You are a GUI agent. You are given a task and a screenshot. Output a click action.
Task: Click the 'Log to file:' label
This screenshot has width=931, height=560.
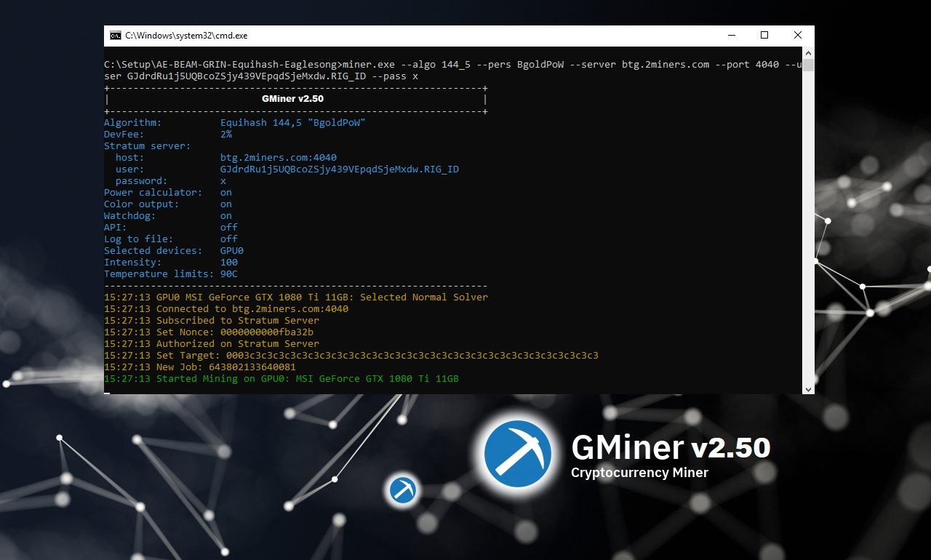(139, 239)
